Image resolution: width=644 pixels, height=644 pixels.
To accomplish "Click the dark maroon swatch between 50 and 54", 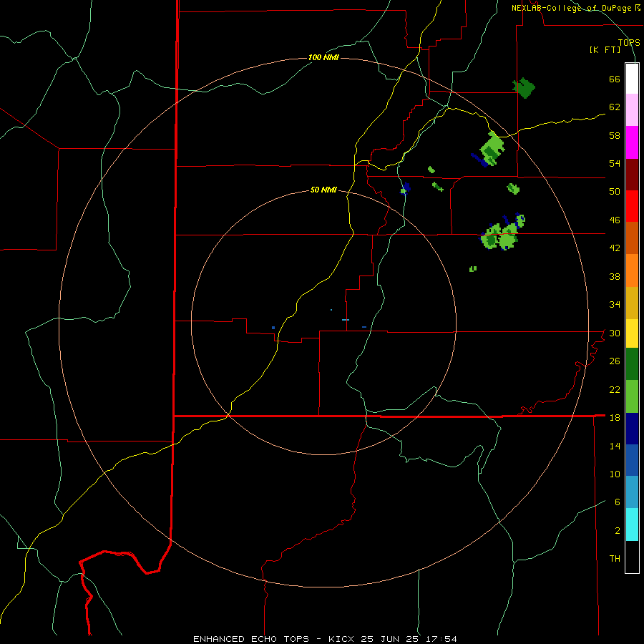I will point(632,175).
